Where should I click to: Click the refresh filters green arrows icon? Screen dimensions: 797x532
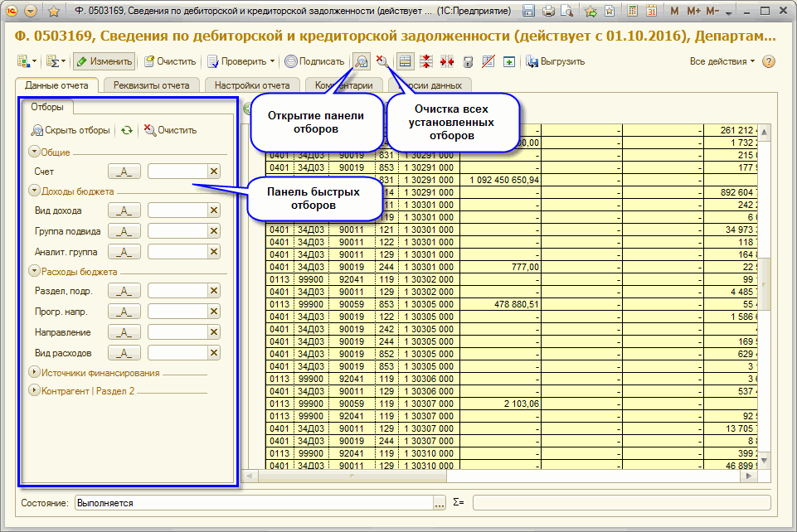tap(126, 130)
